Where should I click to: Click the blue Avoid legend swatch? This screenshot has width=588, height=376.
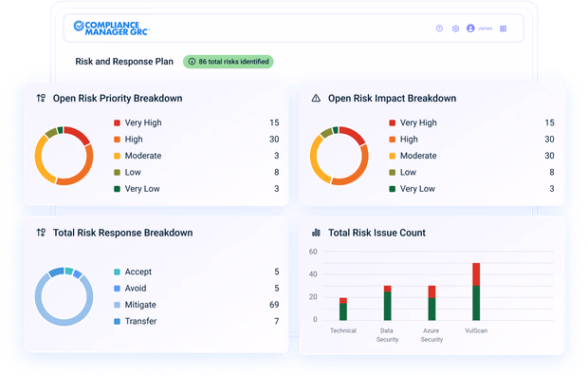coord(117,289)
